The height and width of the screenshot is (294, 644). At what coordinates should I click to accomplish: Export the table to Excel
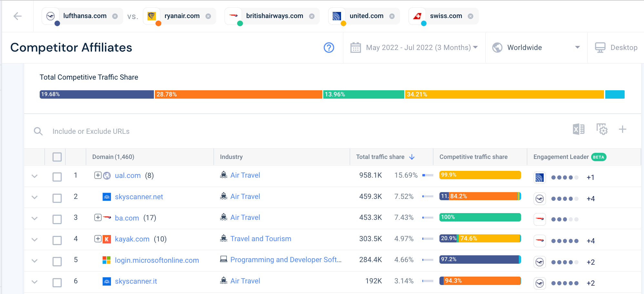[579, 129]
